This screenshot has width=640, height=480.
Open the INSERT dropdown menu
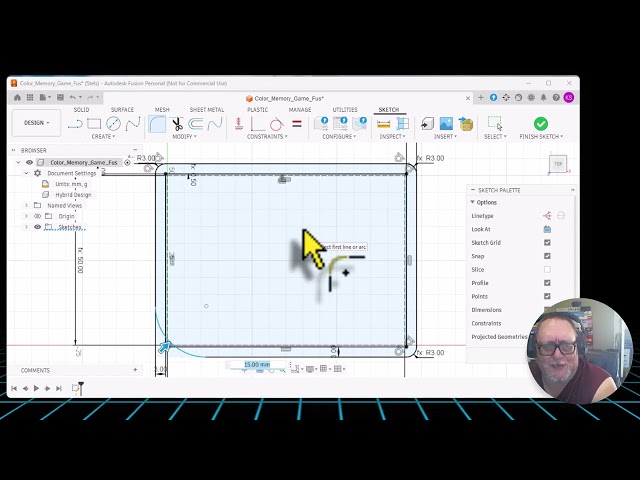(445, 136)
